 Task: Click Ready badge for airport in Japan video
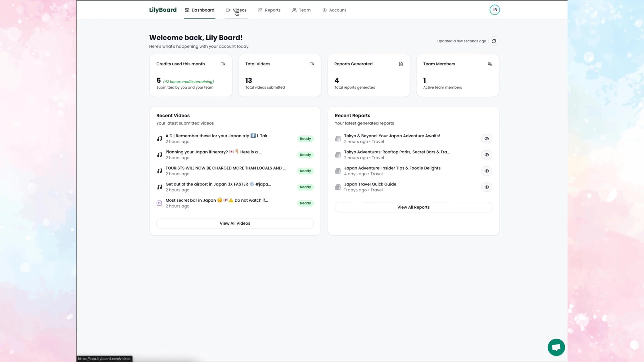pos(305,187)
